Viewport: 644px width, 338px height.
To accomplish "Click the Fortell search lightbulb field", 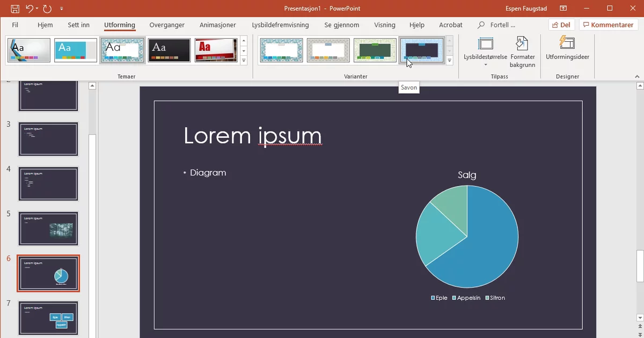I will (496, 25).
